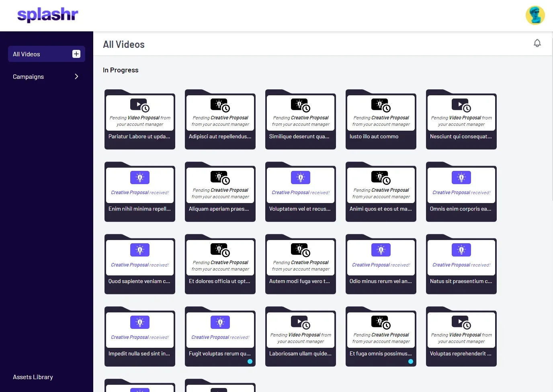
Task: Open the Campaigns section
Action: 29,77
